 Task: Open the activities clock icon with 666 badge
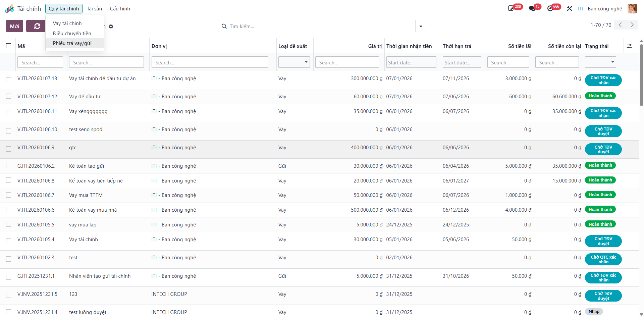point(550,8)
